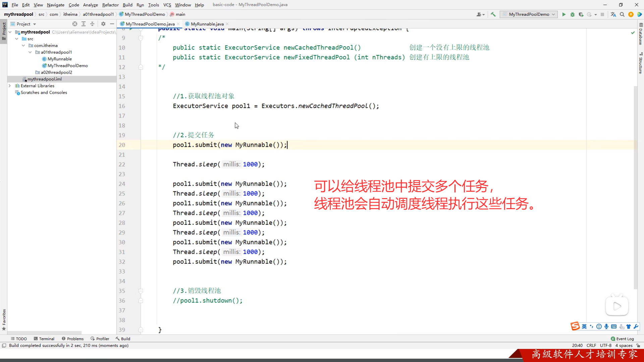Screen dimensions: 644x362
Task: Toggle read-only lock icon in status bar
Action: [x=638, y=346]
